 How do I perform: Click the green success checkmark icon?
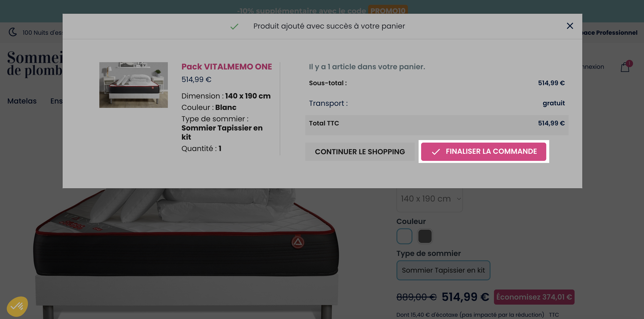[234, 26]
